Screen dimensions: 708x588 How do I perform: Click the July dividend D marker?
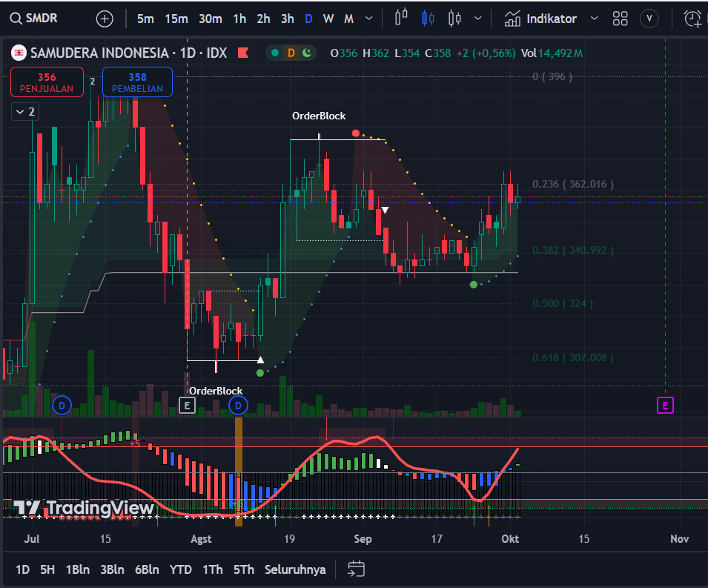coord(62,406)
